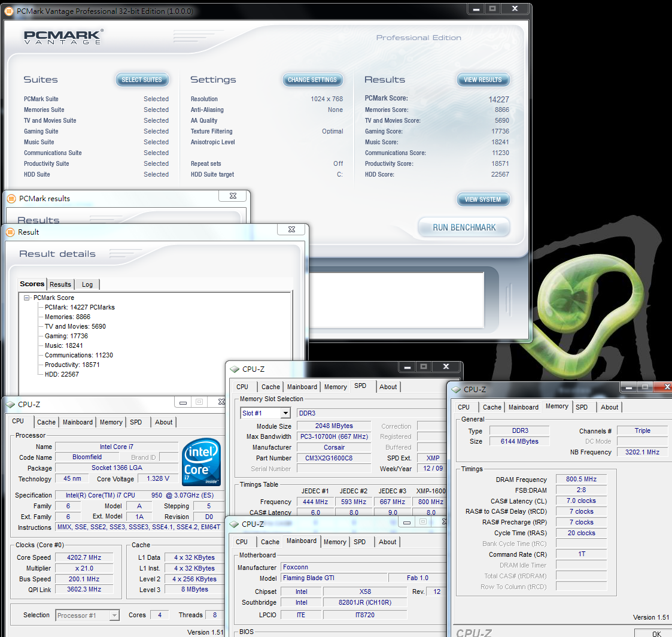Click the DRAM Frequency value 800.5 MHz
Image resolution: width=672 pixels, height=637 pixels.
(581, 480)
